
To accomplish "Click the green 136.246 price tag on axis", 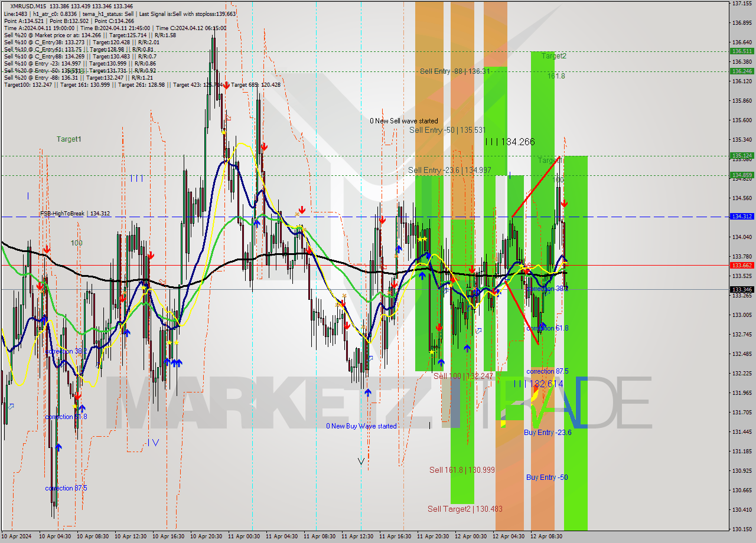I will click(x=742, y=71).
